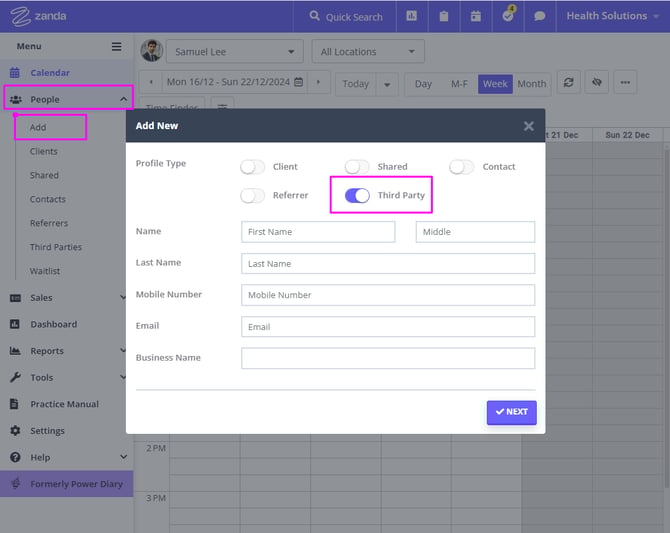Open the All Locations dropdown
Screen dimensions: 670x533
point(367,52)
